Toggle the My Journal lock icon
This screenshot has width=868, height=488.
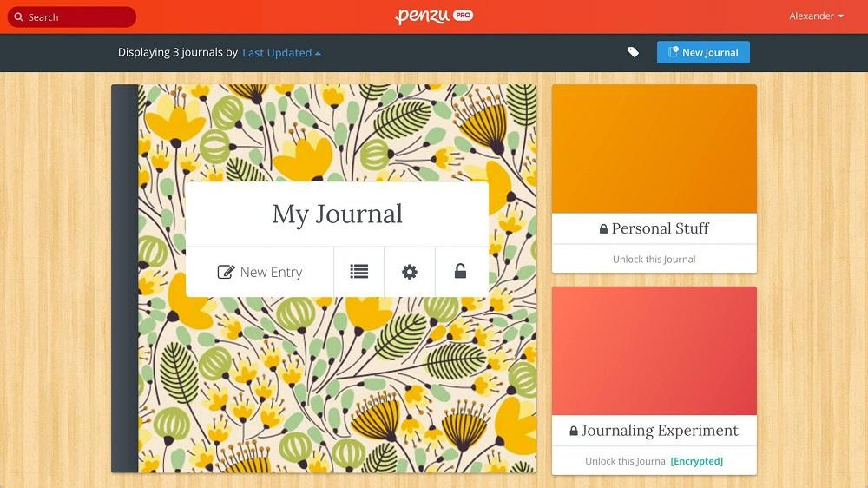(460, 272)
